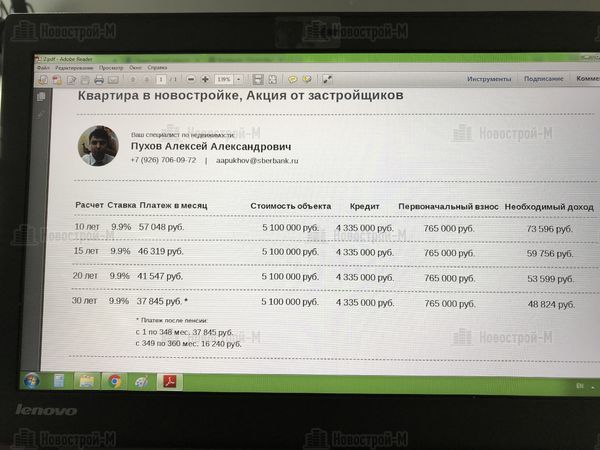600x450 pixels.
Task: Zoom out with the minus button
Action: point(190,79)
